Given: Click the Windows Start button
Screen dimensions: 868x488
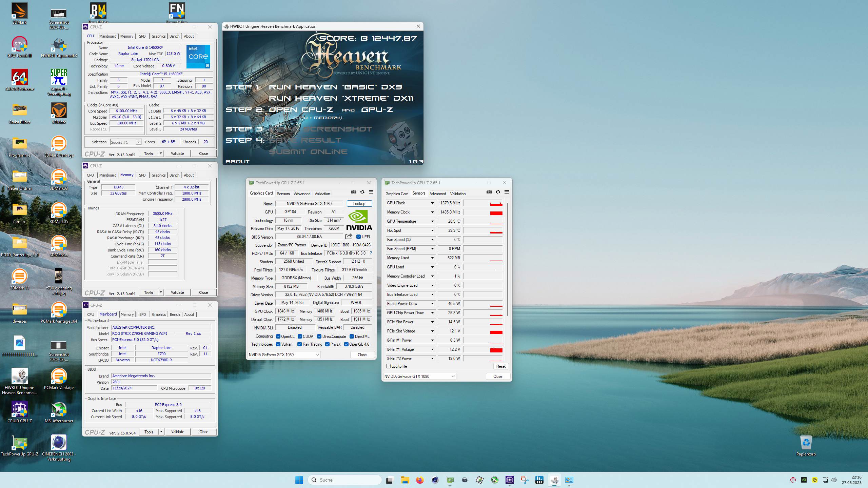Looking at the screenshot, I should 299,480.
